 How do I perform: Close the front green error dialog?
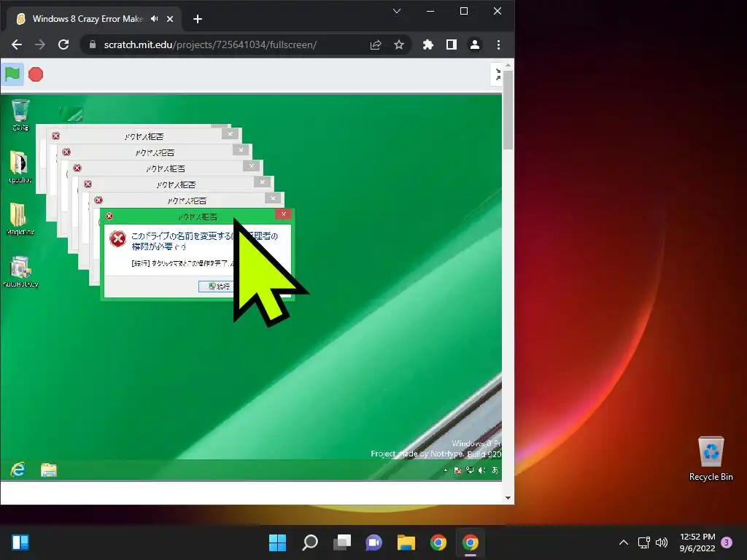tap(284, 214)
